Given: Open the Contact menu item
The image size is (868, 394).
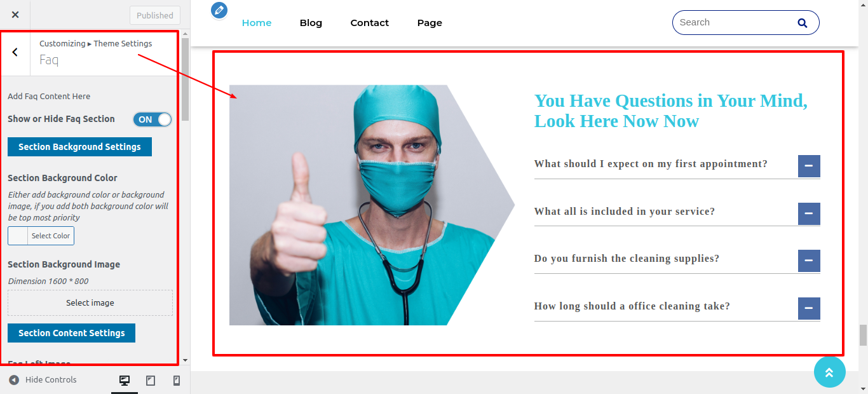Looking at the screenshot, I should pyautogui.click(x=370, y=23).
